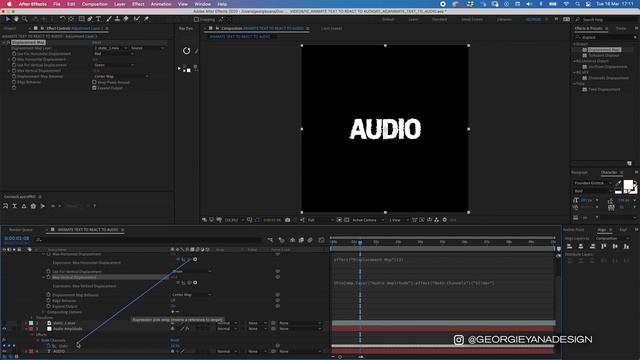Enable Wrap Pixels Around checkbox
The height and width of the screenshot is (360, 640).
[94, 82]
